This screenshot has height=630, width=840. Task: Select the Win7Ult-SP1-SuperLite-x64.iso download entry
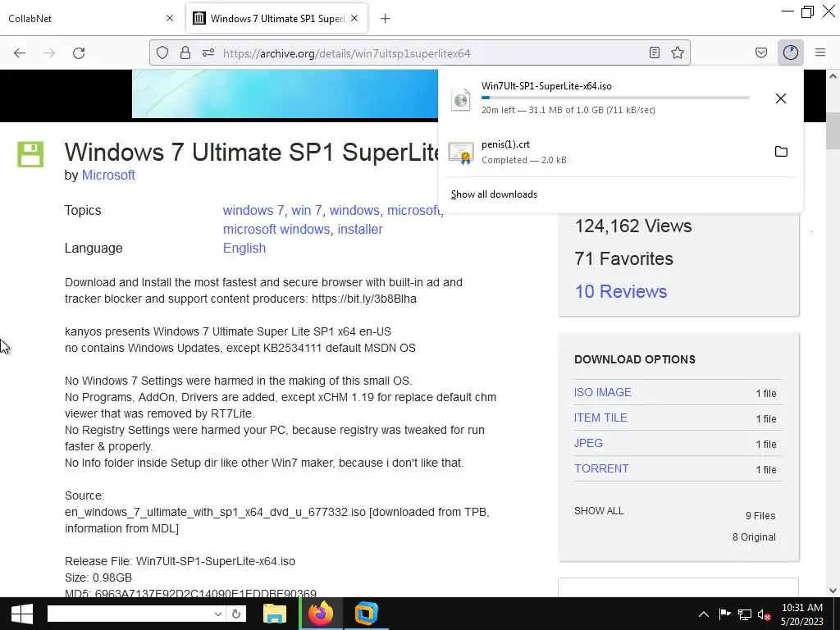pyautogui.click(x=621, y=98)
